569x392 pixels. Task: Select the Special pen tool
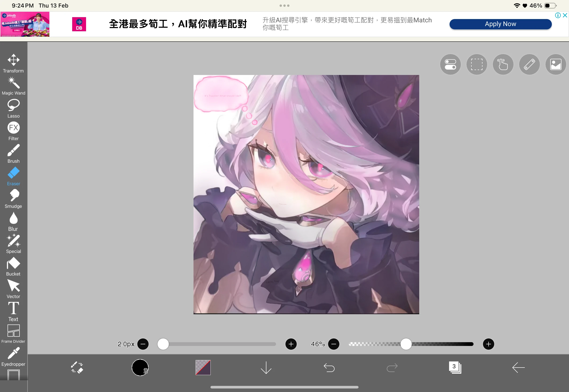(x=13, y=244)
